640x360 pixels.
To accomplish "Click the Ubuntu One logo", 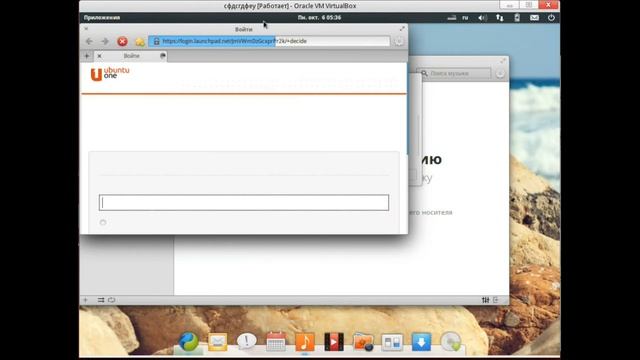I will click(110, 74).
